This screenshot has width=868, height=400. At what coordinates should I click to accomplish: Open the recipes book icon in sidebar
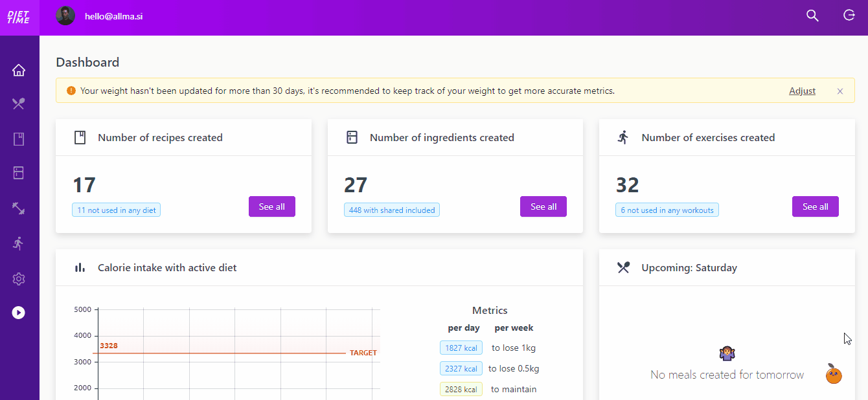point(19,139)
